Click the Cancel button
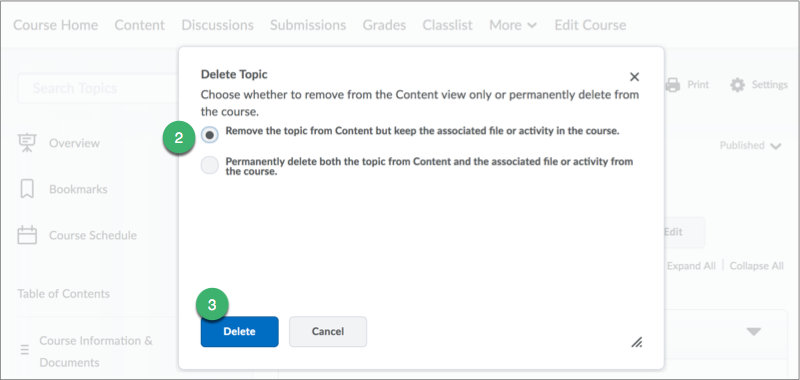 (328, 332)
